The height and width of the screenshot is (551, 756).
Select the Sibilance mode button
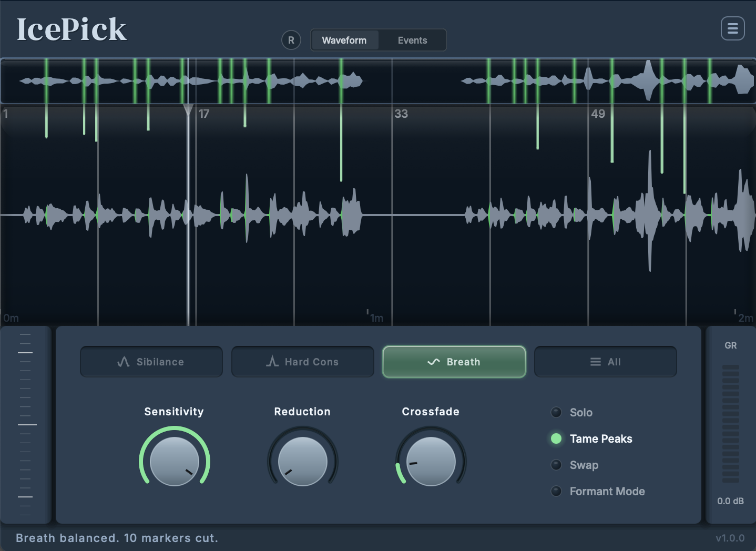pyautogui.click(x=151, y=362)
